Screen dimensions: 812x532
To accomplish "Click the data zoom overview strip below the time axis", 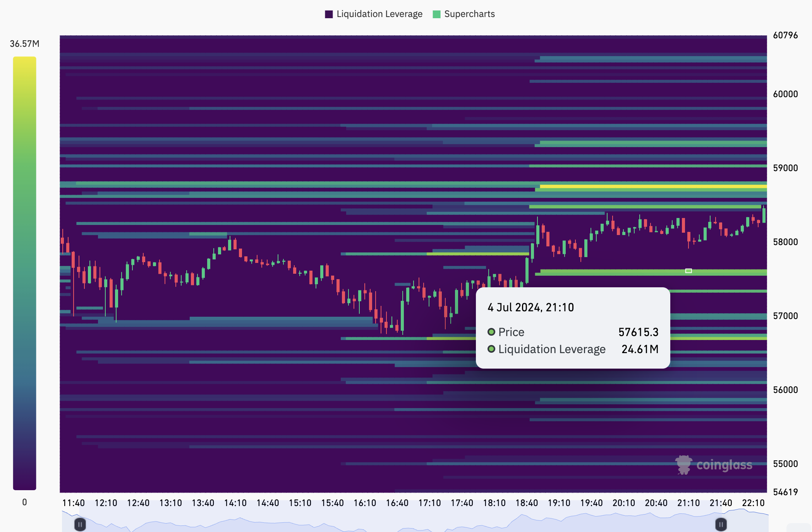I will tap(415, 521).
